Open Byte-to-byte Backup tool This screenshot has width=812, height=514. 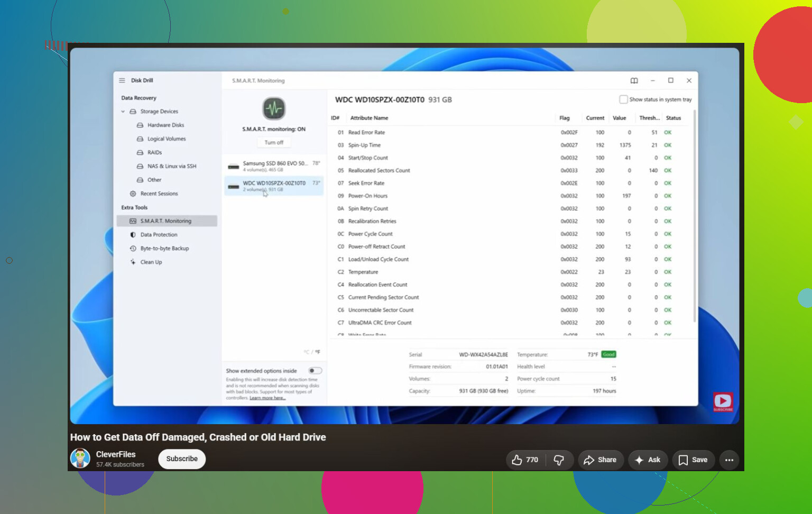point(164,249)
